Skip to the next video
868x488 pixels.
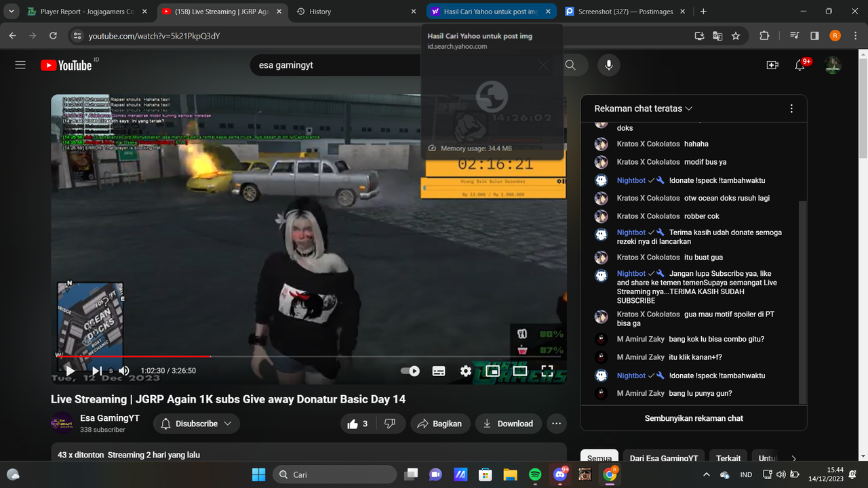(97, 371)
